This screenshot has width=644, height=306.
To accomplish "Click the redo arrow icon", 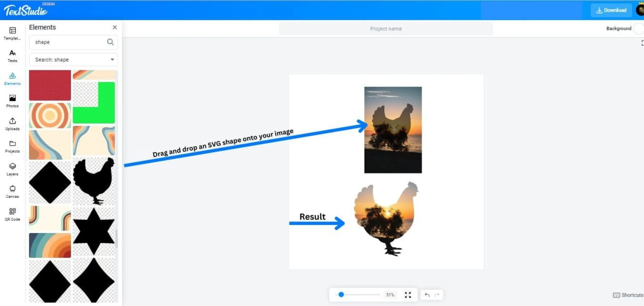I will coord(437,295).
